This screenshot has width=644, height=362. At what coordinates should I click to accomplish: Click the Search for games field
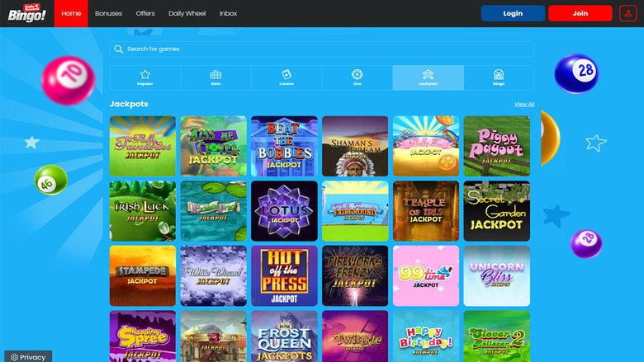point(322,49)
